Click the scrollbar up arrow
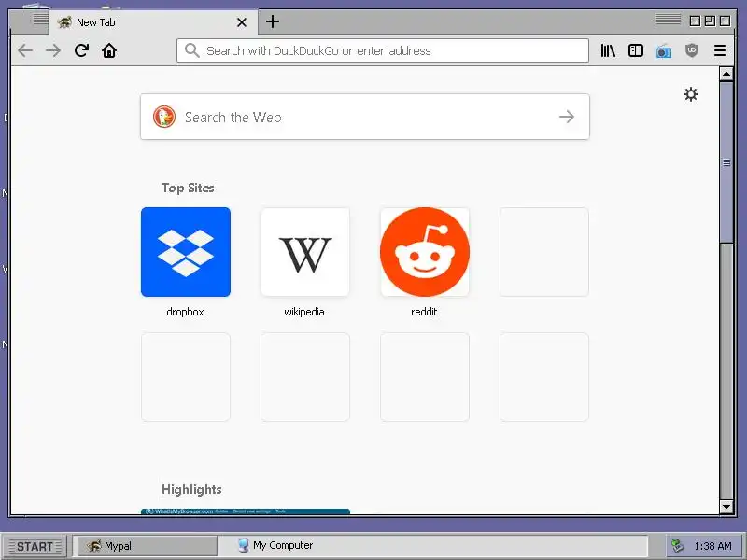Viewport: 747px width, 560px height. 726,74
